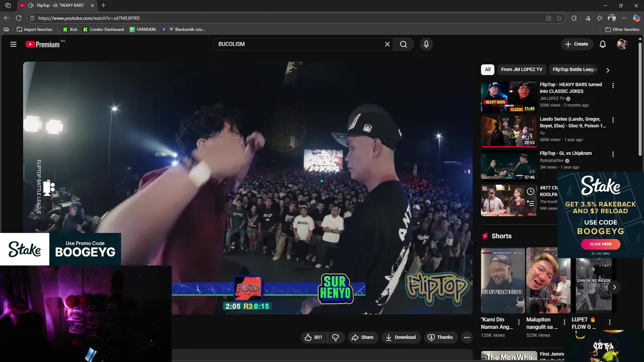Select the All filter chip
Image resolution: width=644 pixels, height=362 pixels.
[x=488, y=69]
